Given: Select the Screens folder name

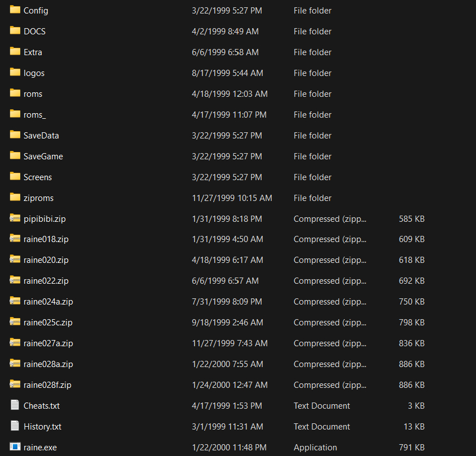Looking at the screenshot, I should pyautogui.click(x=38, y=177).
